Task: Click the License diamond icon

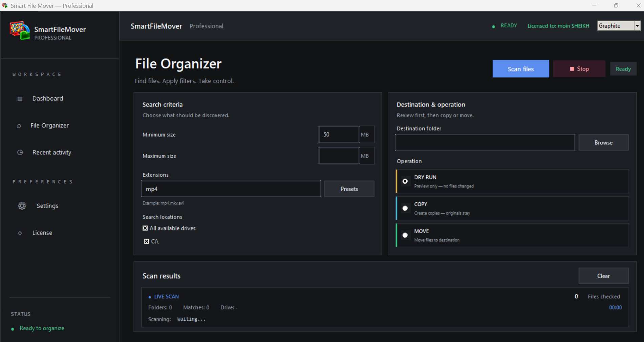Action: tap(20, 233)
